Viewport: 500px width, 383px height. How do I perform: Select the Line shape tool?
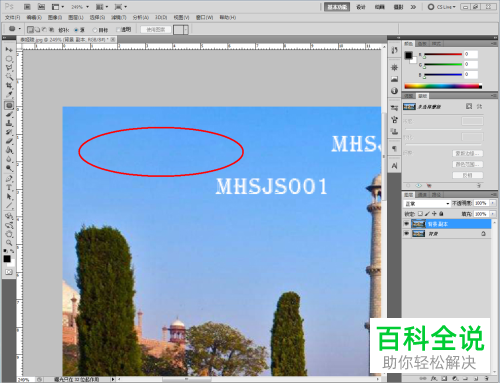click(x=9, y=206)
